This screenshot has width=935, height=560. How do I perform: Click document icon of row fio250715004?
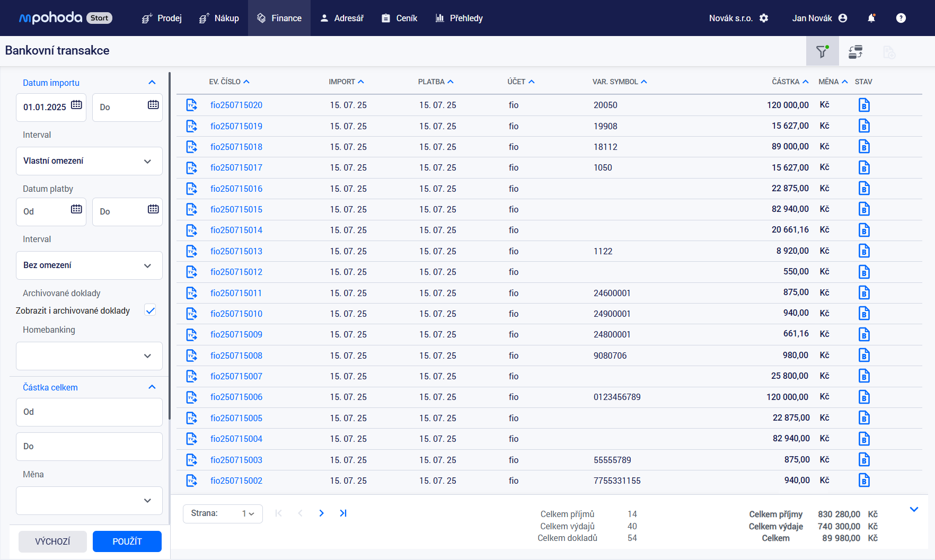coord(191,439)
